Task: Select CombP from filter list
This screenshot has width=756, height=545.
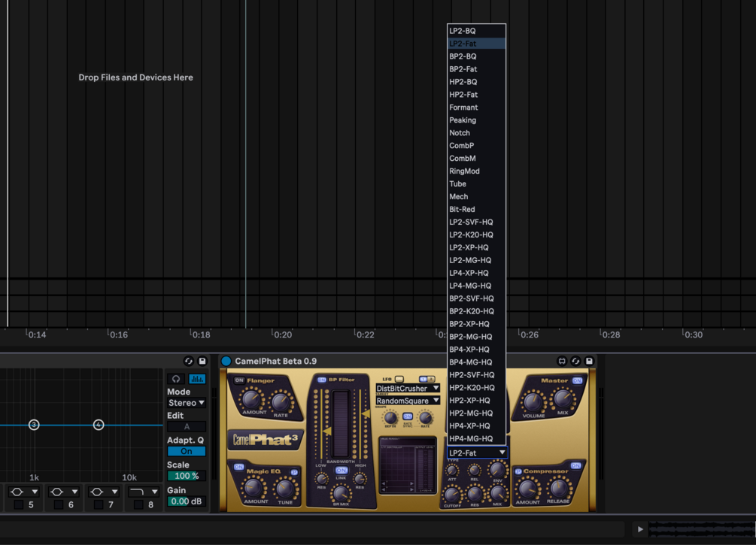Action: coord(476,146)
